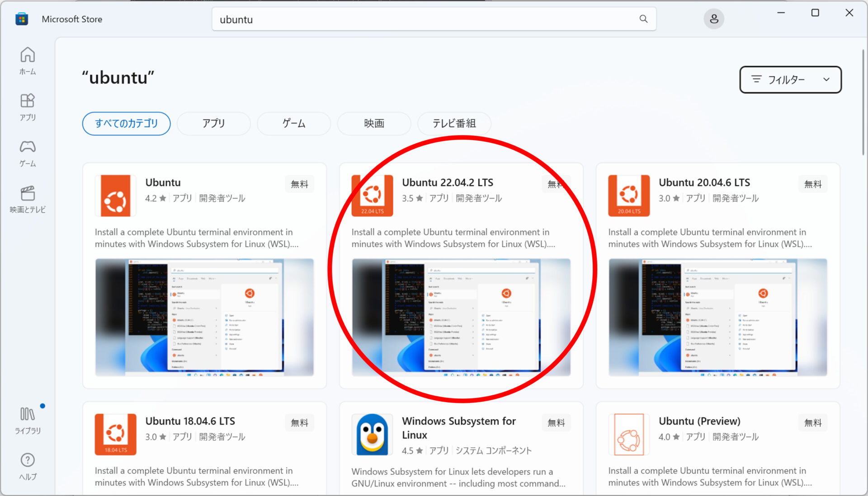Open the Movies & TV (映画とテレビ) section
The height and width of the screenshot is (496, 868).
(x=28, y=199)
